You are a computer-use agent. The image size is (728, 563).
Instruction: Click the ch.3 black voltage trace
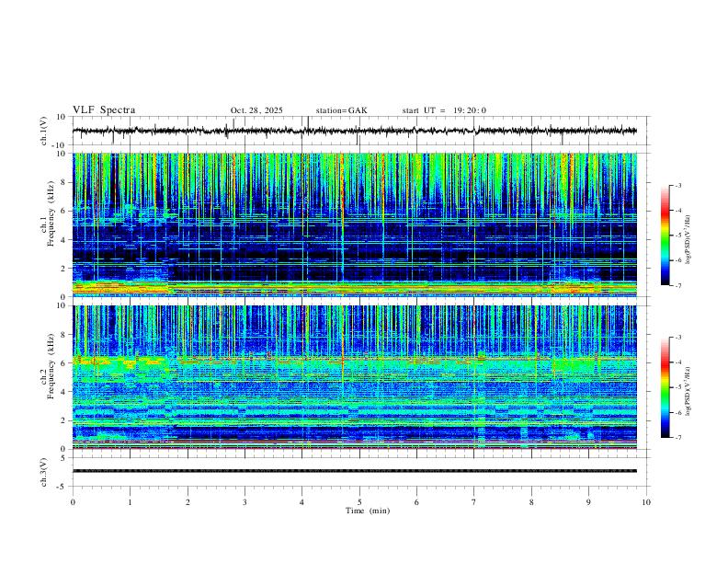click(354, 471)
